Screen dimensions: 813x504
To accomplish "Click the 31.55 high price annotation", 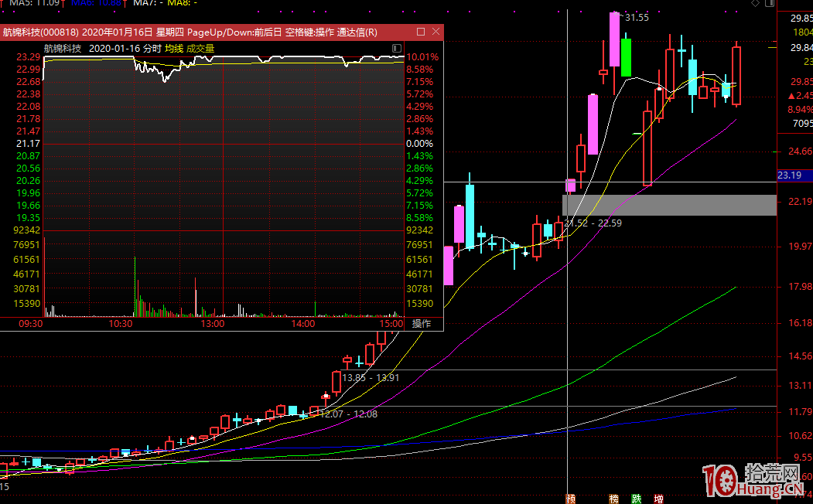I will click(637, 17).
